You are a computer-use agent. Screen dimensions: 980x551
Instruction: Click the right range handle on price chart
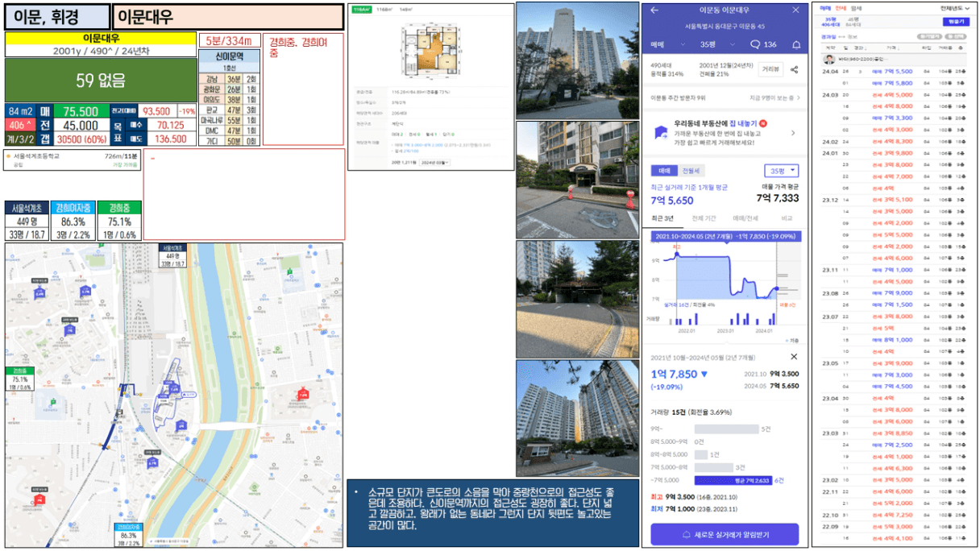pyautogui.click(x=777, y=288)
